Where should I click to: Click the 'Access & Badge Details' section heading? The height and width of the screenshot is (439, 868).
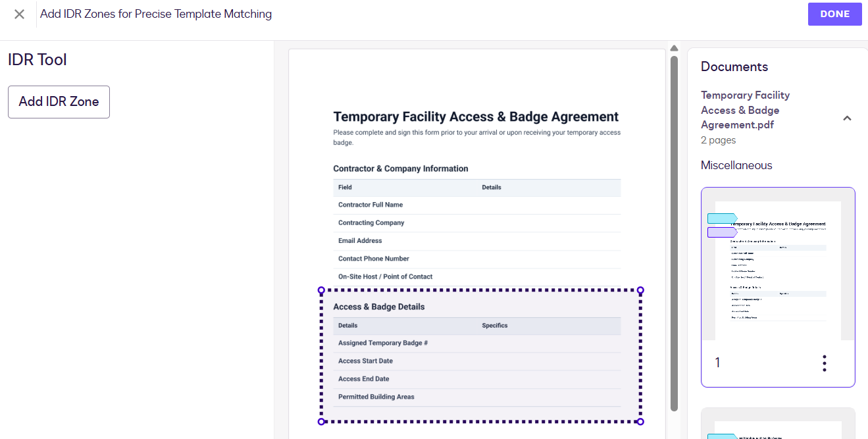click(379, 307)
